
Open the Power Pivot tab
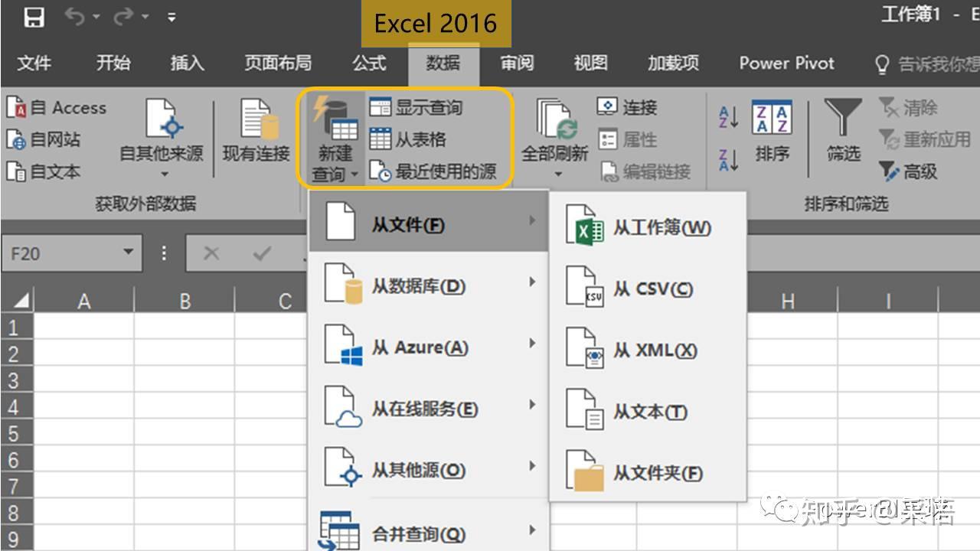[787, 64]
